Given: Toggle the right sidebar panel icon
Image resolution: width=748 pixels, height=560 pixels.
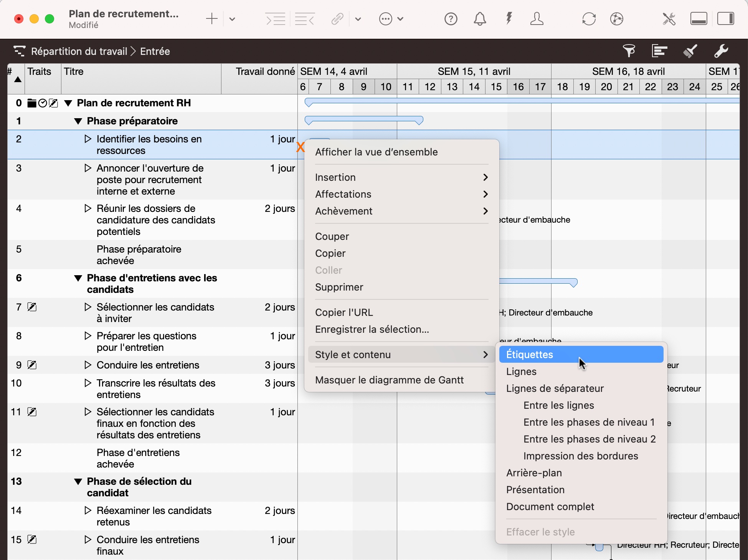Looking at the screenshot, I should tap(726, 18).
